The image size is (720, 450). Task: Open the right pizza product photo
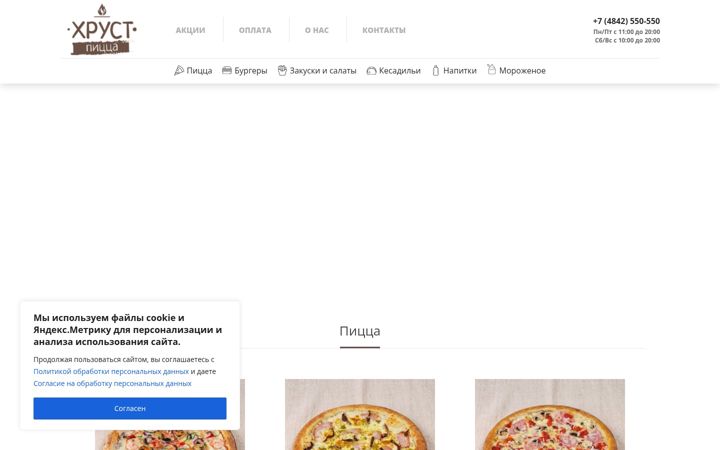pos(550,414)
